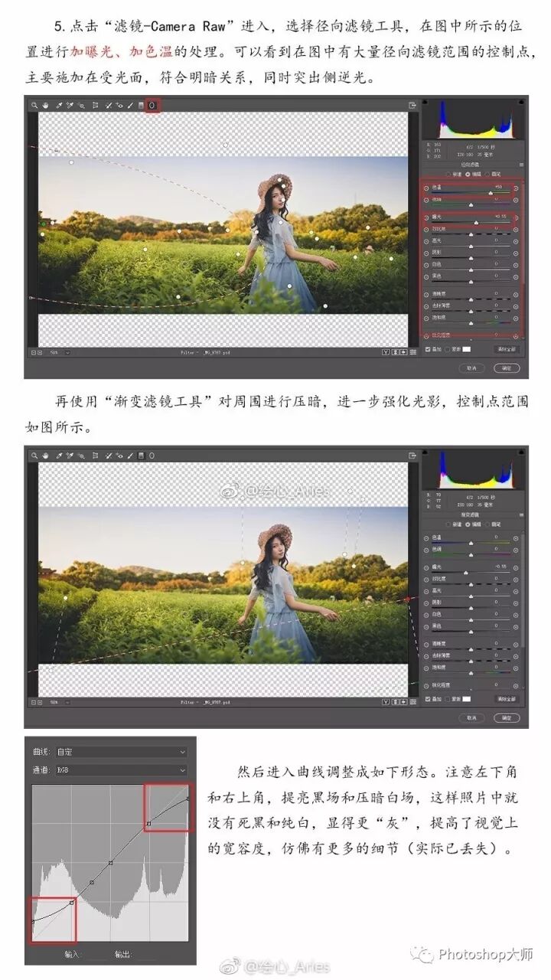551x980 pixels.
Task: Toggle full screen icon in radial filter dialog
Action: (412, 105)
